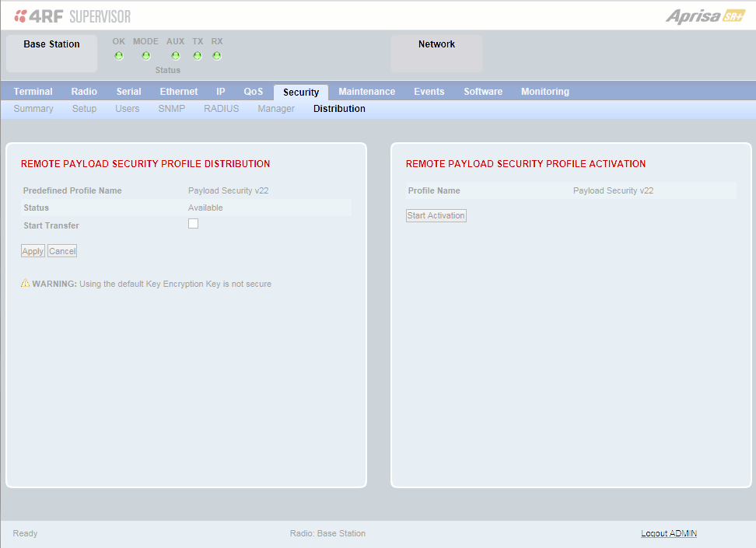Select the Security tab
The image size is (756, 548).
coord(301,92)
